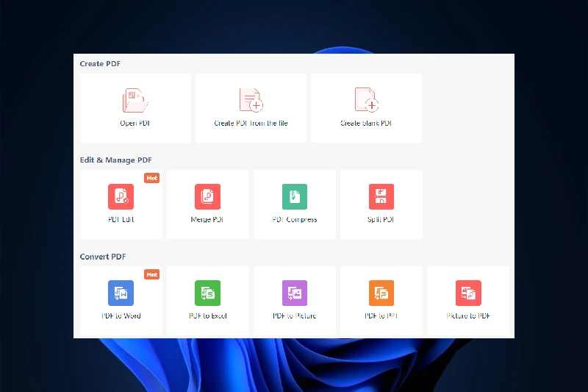The width and height of the screenshot is (588, 392).
Task: Click the Split PDF label
Action: pos(381,219)
